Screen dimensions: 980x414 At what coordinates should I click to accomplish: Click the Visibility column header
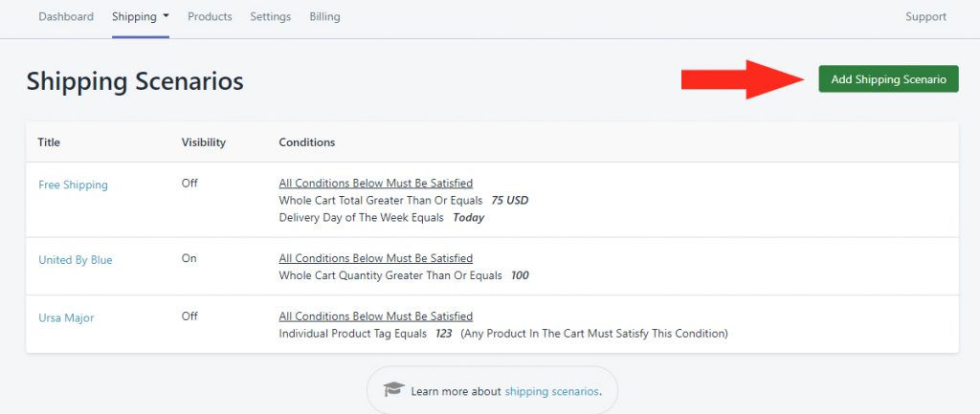pyautogui.click(x=204, y=142)
